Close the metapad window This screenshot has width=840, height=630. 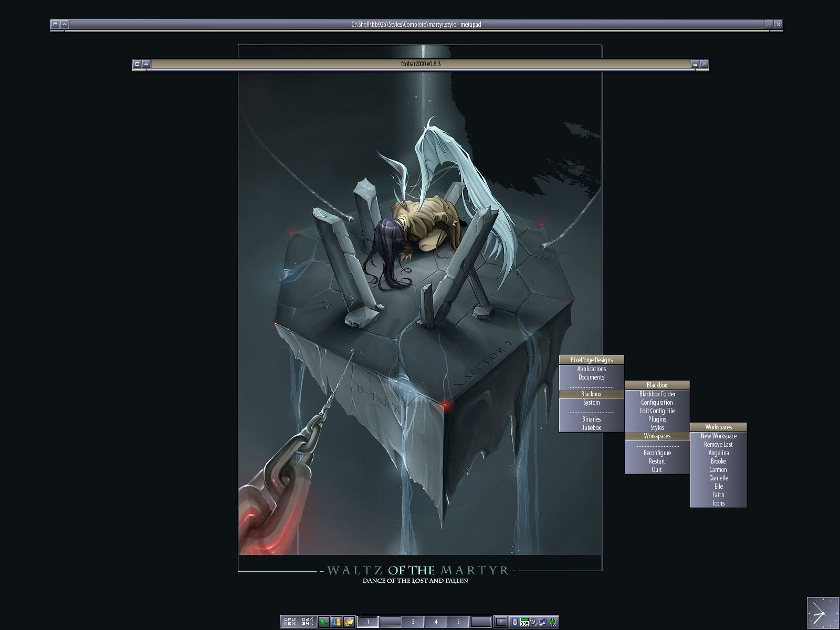[778, 24]
